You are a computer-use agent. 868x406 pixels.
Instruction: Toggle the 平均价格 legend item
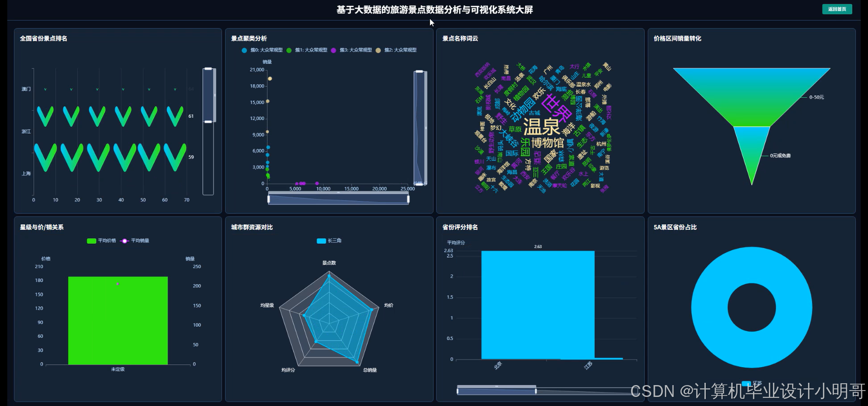tap(101, 241)
